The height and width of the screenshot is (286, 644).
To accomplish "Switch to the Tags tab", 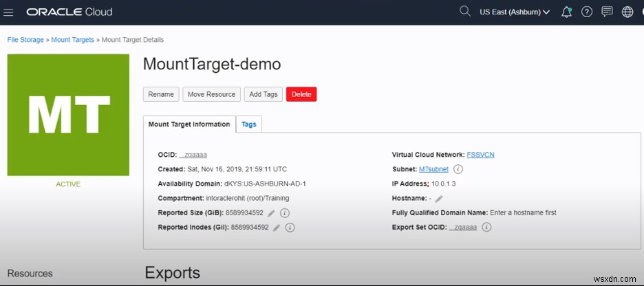I will coord(249,124).
